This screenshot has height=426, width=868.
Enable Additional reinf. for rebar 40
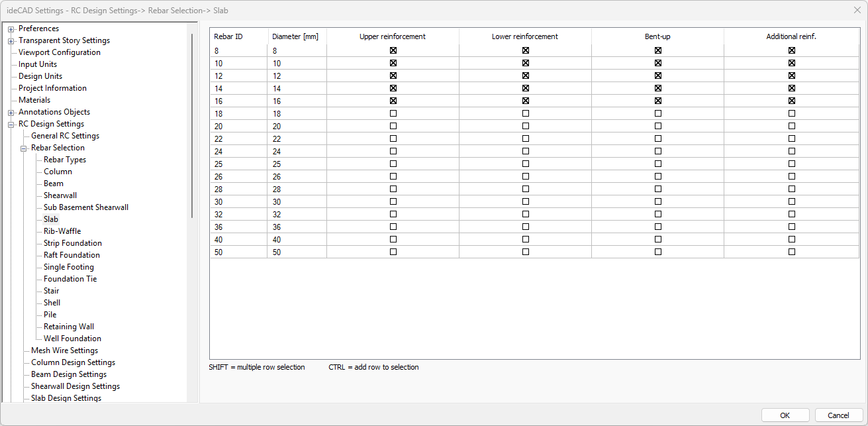coord(792,239)
